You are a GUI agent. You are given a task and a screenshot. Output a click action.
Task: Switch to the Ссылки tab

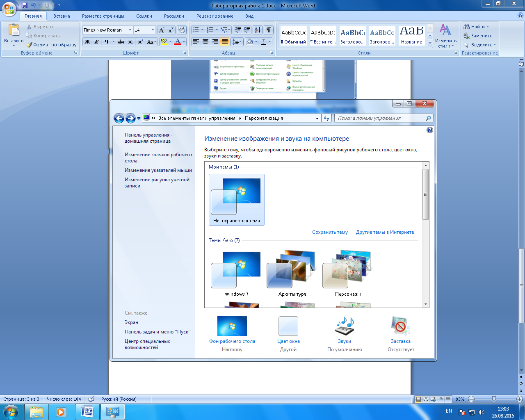pyautogui.click(x=144, y=16)
